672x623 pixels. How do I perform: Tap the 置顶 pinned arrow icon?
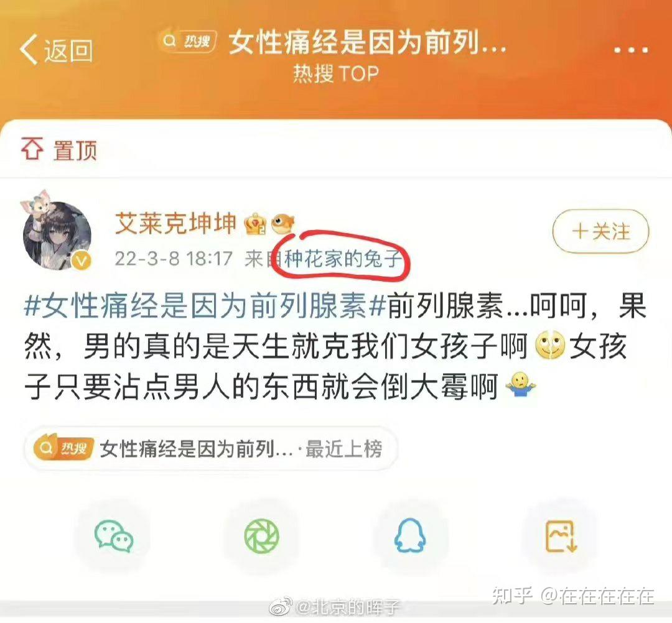pos(32,149)
